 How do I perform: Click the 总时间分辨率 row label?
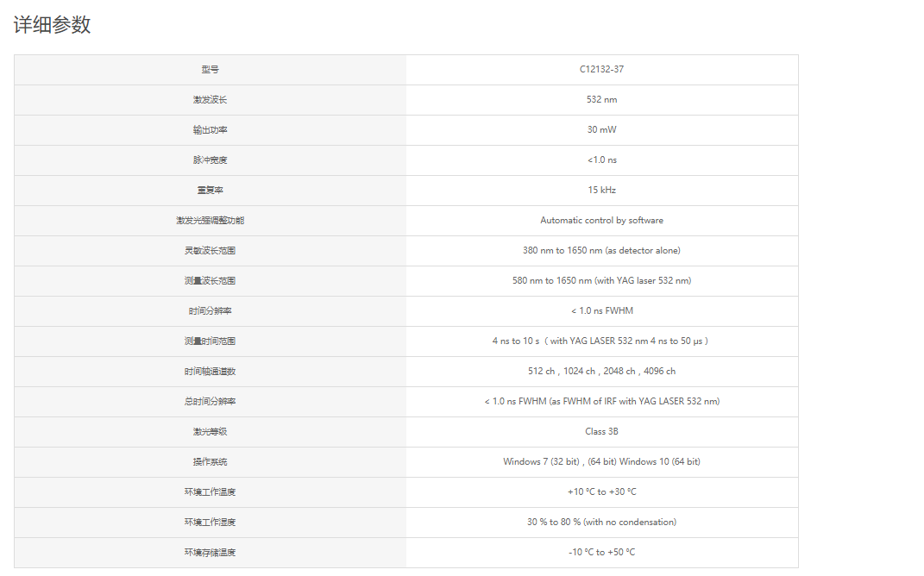coord(210,402)
